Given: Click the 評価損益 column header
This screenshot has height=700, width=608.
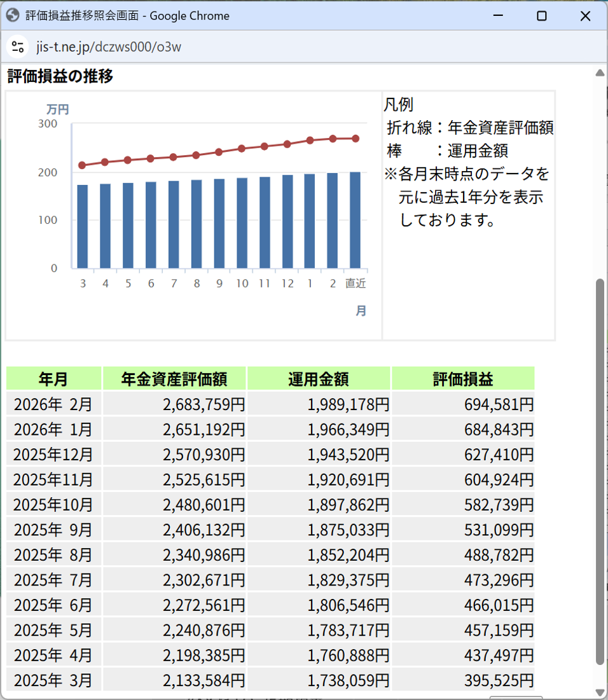Looking at the screenshot, I should (463, 379).
